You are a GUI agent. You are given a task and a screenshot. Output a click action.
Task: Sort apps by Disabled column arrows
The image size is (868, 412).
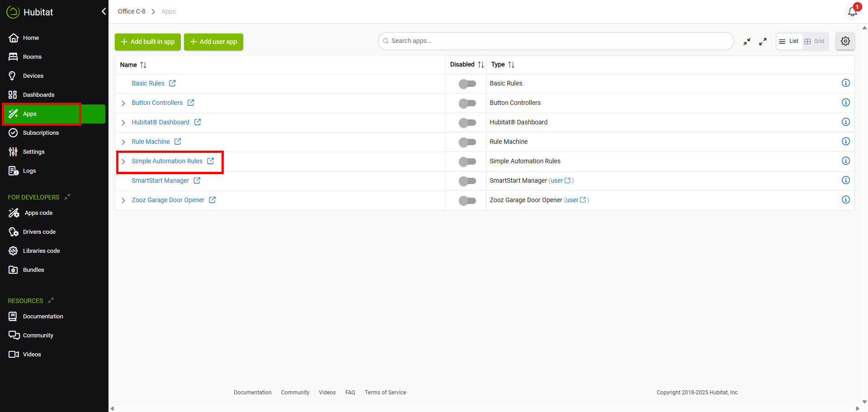tap(481, 65)
